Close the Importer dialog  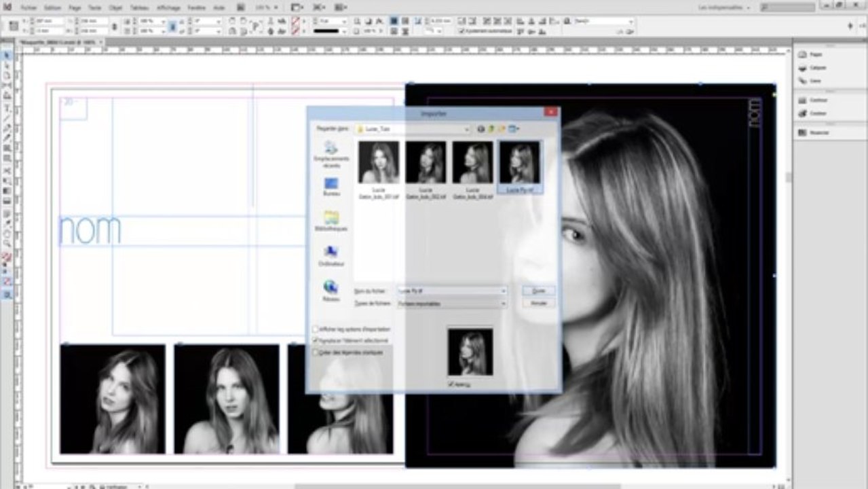pos(551,112)
